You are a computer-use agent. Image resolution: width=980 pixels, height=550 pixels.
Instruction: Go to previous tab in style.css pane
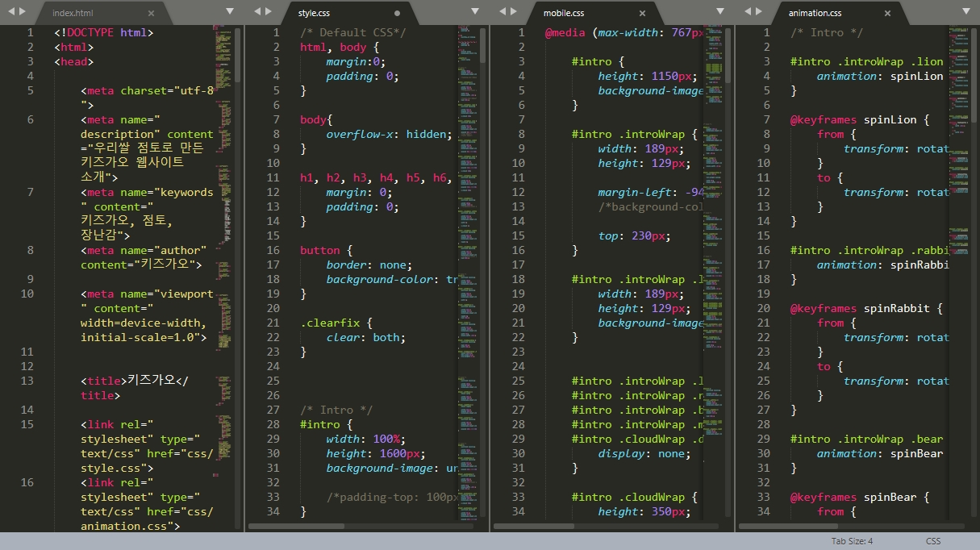click(257, 11)
